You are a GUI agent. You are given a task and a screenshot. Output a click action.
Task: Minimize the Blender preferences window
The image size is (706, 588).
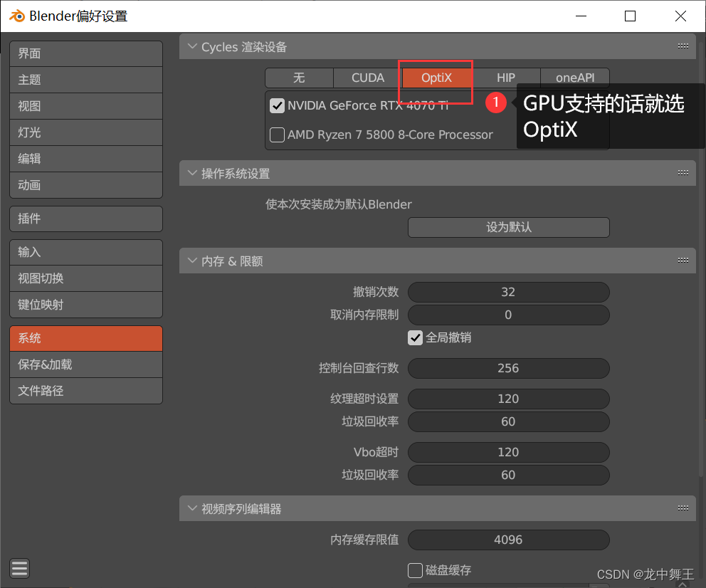581,16
